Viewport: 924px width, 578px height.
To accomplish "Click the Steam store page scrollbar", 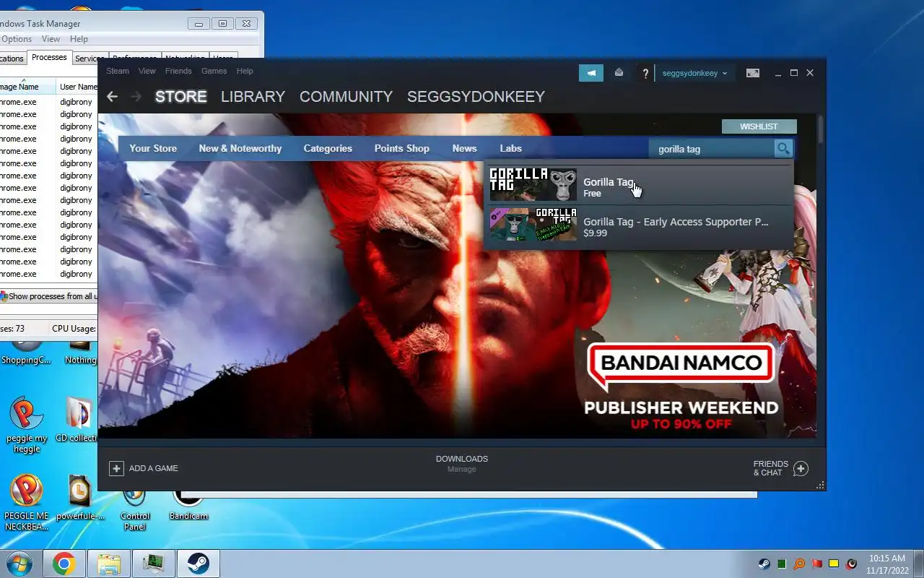I will pos(821,130).
